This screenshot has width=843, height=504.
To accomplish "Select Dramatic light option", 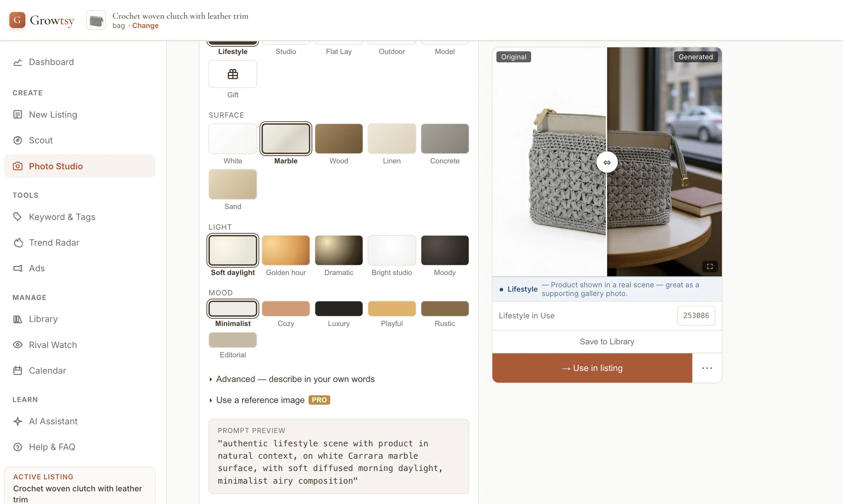I will (339, 250).
